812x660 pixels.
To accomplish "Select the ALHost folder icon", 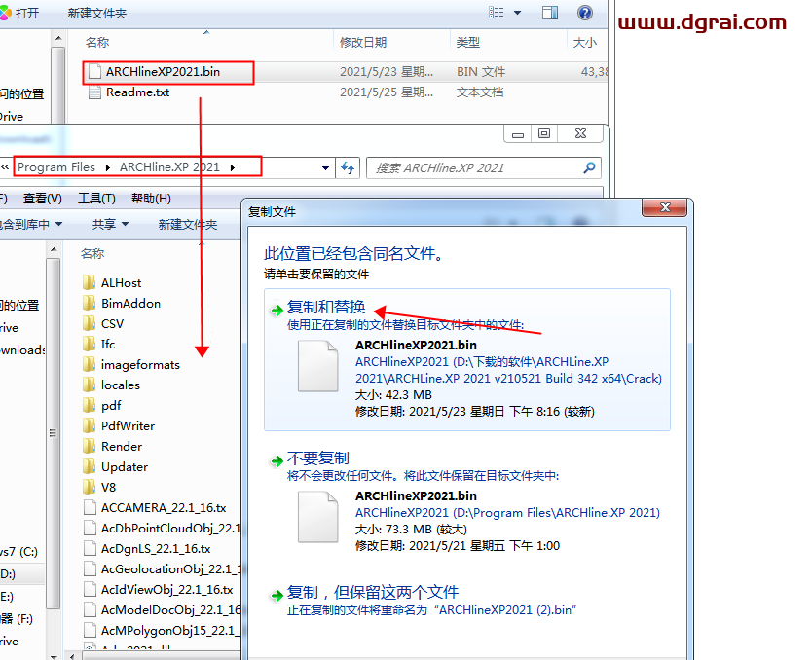I will (89, 282).
